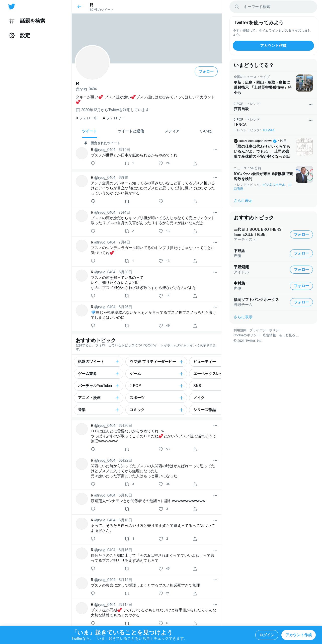This screenshot has width=322, height=644.
Task: Open more menu on pinned 6月9日 tweet
Action: point(215,150)
